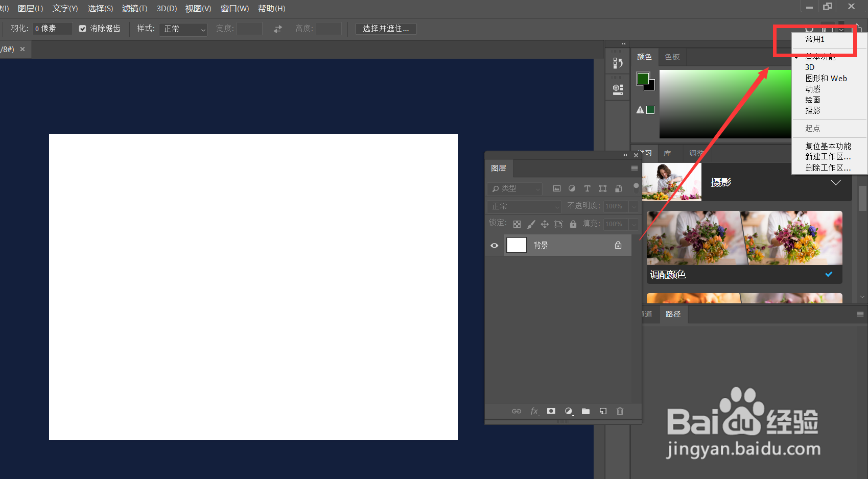868x479 pixels.
Task: Create a new layer with bottom icon
Action: tap(603, 411)
